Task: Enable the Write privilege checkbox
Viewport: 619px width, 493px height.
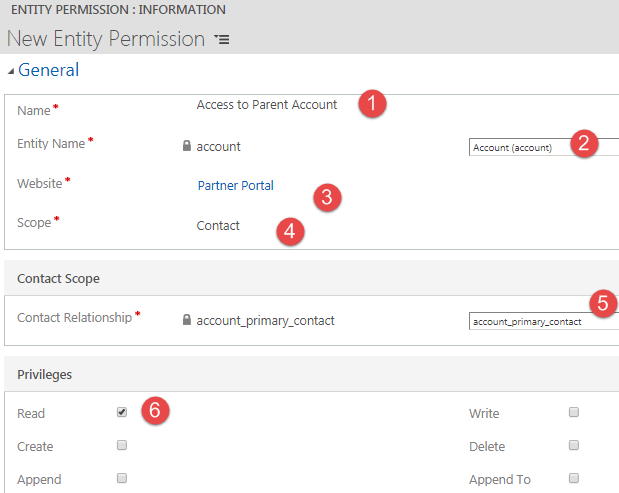Action: click(x=574, y=412)
